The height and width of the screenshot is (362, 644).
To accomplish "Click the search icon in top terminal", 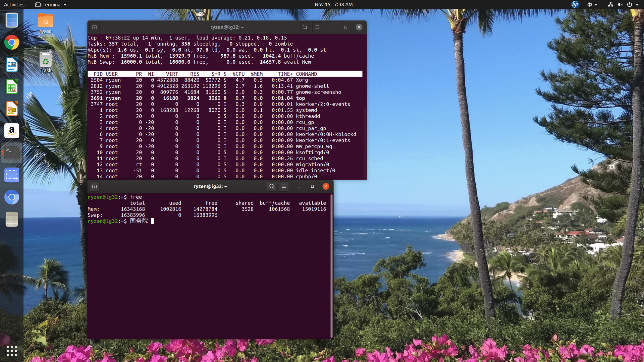I will [x=305, y=27].
